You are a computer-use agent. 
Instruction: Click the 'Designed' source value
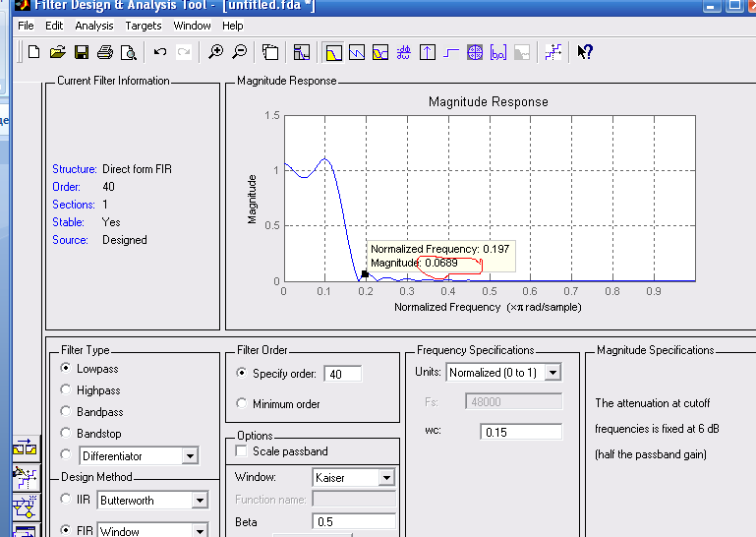pos(125,240)
